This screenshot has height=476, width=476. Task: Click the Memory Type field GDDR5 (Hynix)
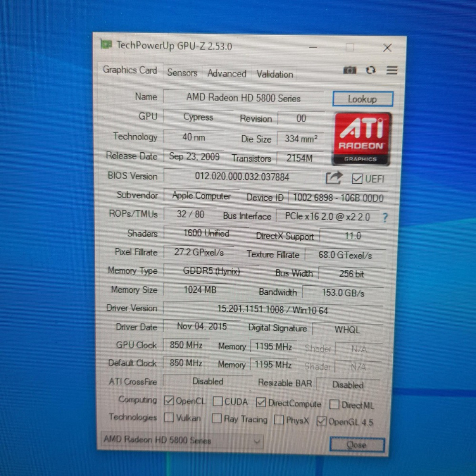(211, 271)
